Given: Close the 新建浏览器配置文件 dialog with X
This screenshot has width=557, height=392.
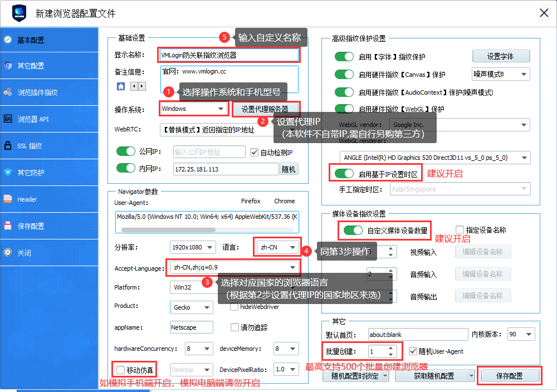Looking at the screenshot, I should tap(544, 13).
